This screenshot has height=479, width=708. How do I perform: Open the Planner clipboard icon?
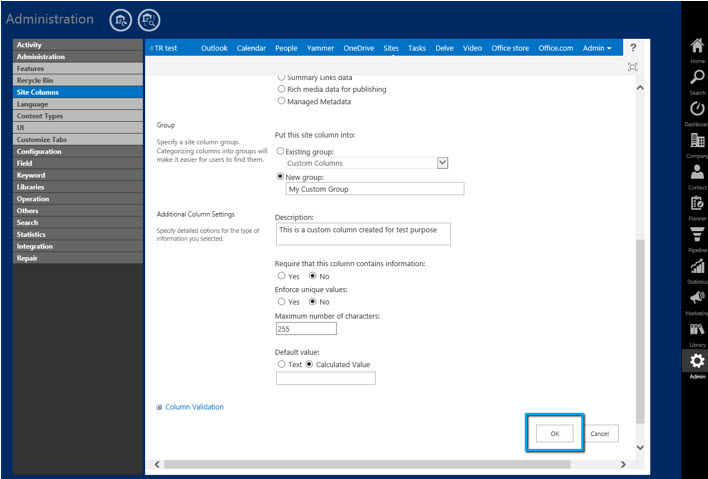point(697,203)
